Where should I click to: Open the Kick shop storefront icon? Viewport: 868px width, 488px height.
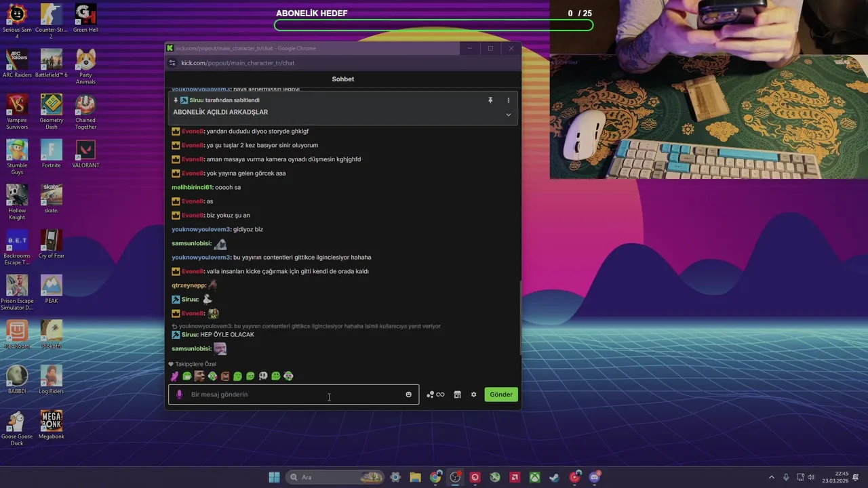[x=457, y=394]
